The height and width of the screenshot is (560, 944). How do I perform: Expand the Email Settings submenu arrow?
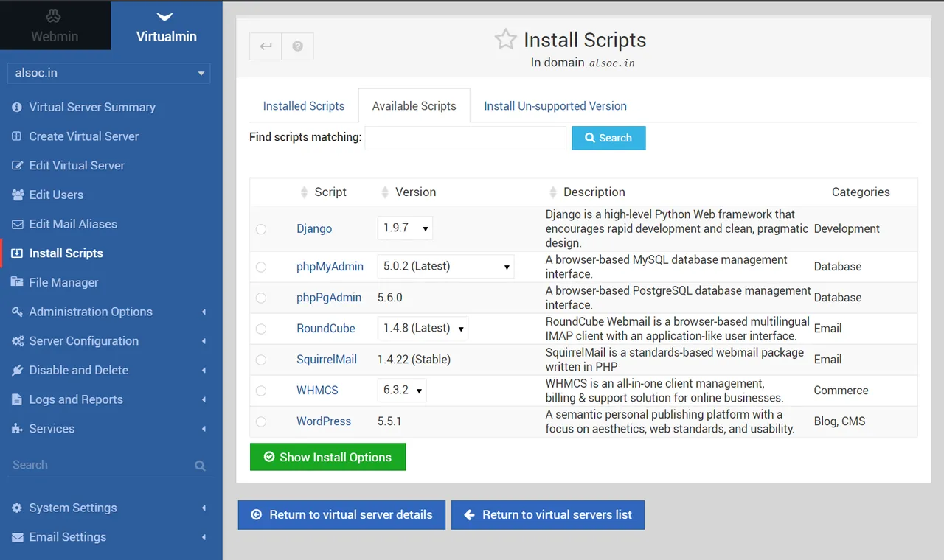[x=204, y=538]
